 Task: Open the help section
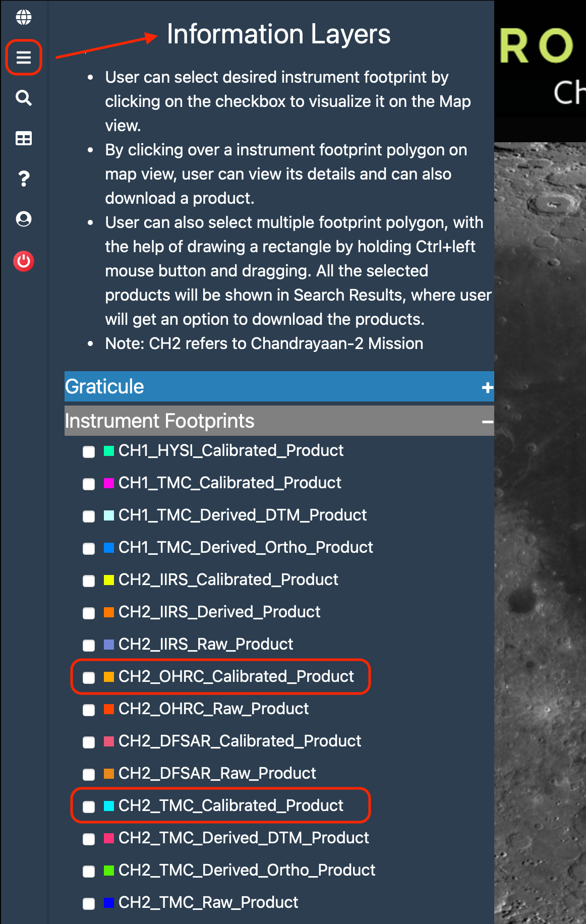click(23, 179)
